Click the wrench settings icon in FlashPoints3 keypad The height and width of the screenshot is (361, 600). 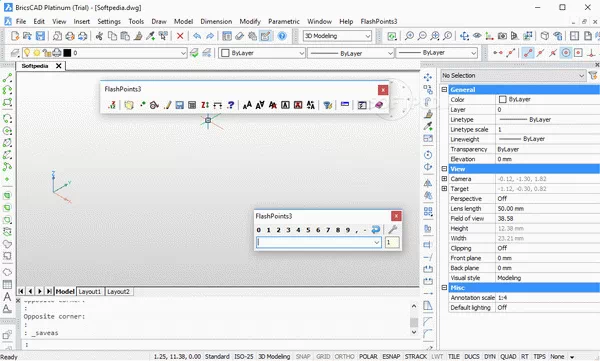pyautogui.click(x=392, y=229)
